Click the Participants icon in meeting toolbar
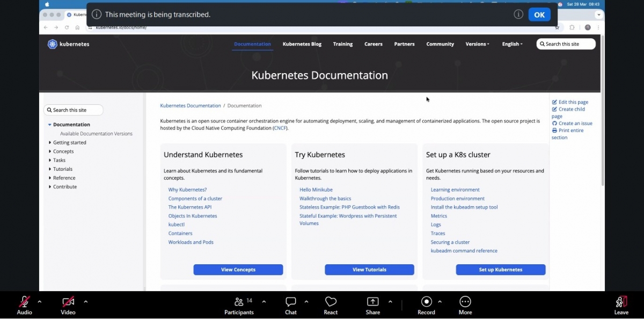 pos(239,302)
